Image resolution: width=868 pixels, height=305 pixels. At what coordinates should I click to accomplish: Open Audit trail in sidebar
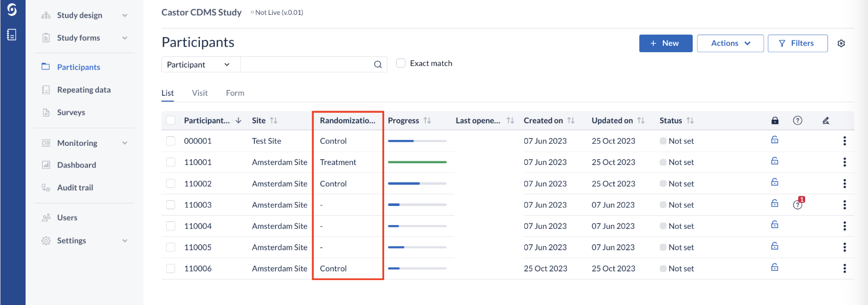(x=75, y=187)
